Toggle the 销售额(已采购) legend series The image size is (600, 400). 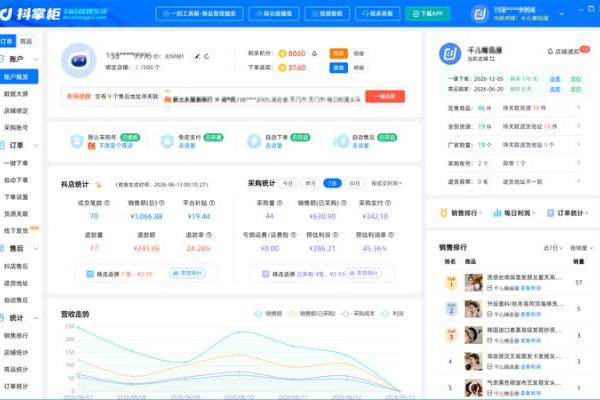pos(312,313)
